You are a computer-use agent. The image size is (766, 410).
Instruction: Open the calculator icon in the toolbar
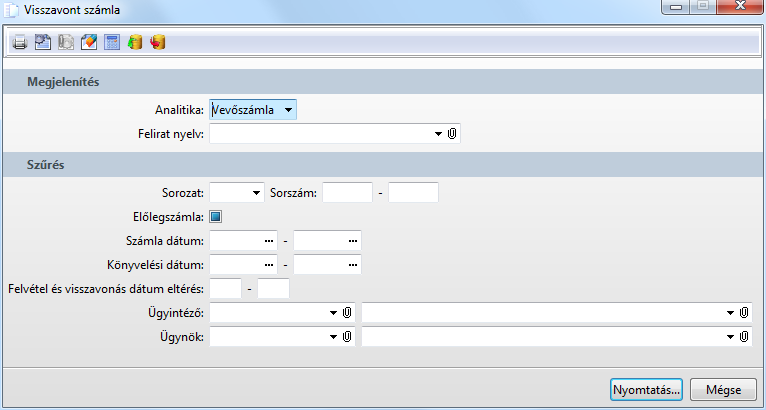(x=112, y=43)
